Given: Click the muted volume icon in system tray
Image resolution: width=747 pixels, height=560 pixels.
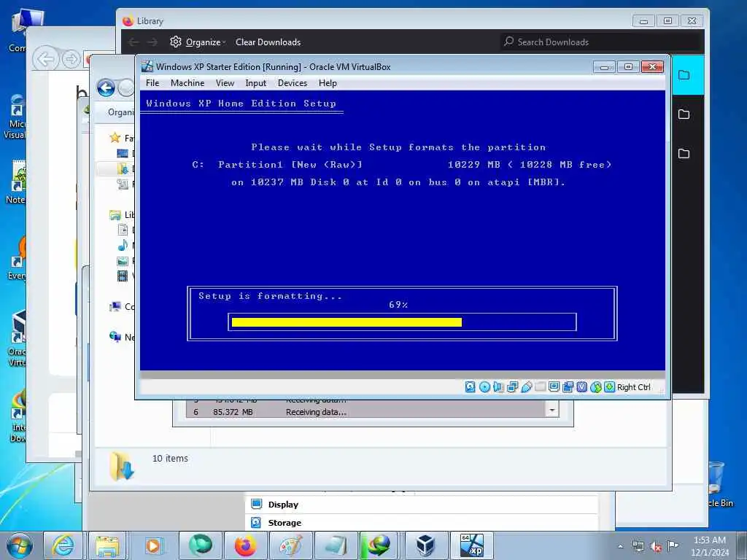Looking at the screenshot, I should click(x=656, y=547).
